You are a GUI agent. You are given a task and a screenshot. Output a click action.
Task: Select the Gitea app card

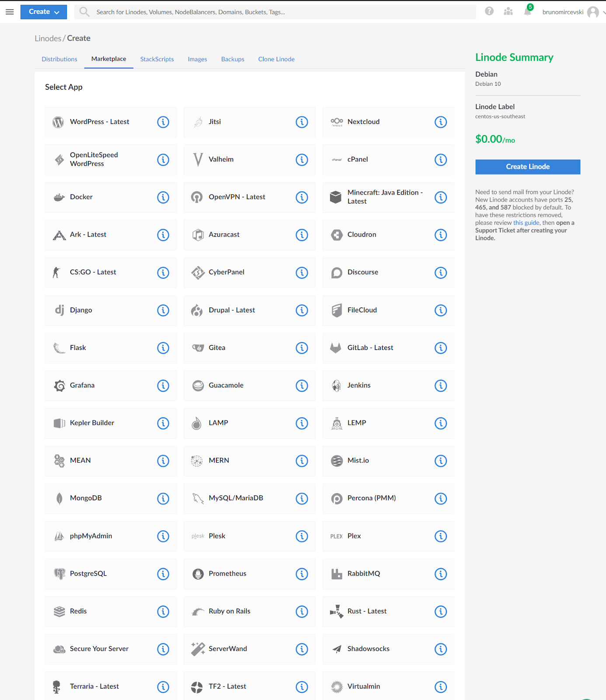[249, 348]
